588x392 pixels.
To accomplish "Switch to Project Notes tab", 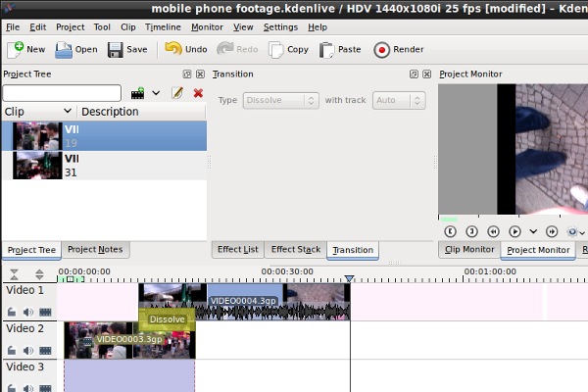I will pyautogui.click(x=95, y=250).
